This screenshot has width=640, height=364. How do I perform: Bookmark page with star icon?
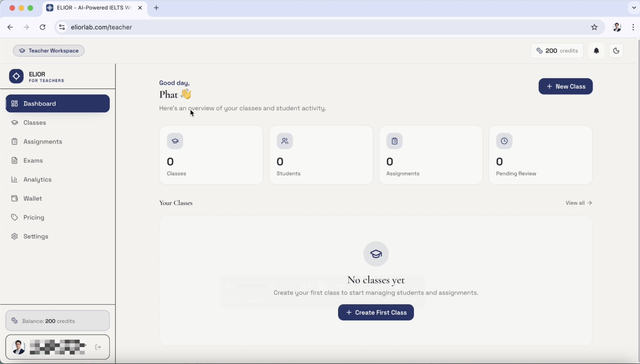point(594,27)
